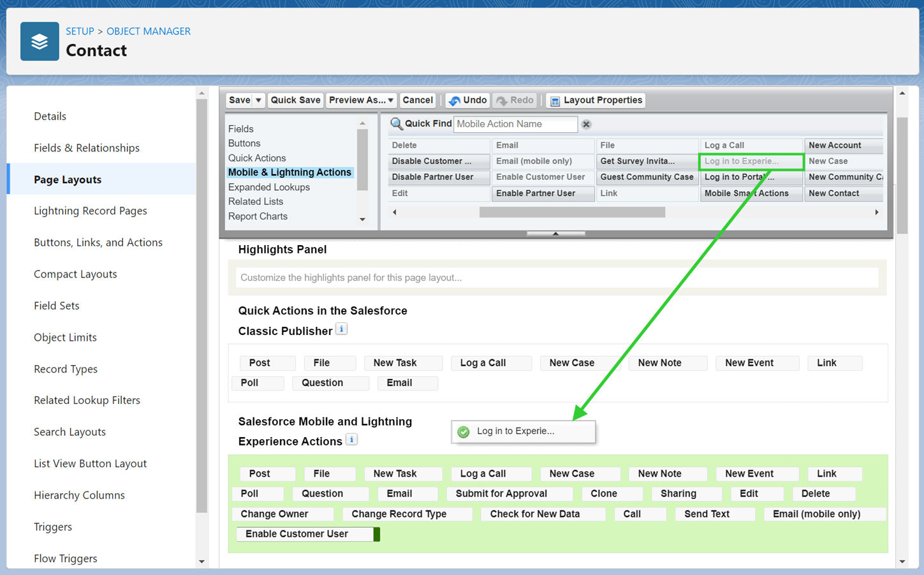Cancel the layout edit
Image resolution: width=924 pixels, height=575 pixels.
click(x=418, y=100)
